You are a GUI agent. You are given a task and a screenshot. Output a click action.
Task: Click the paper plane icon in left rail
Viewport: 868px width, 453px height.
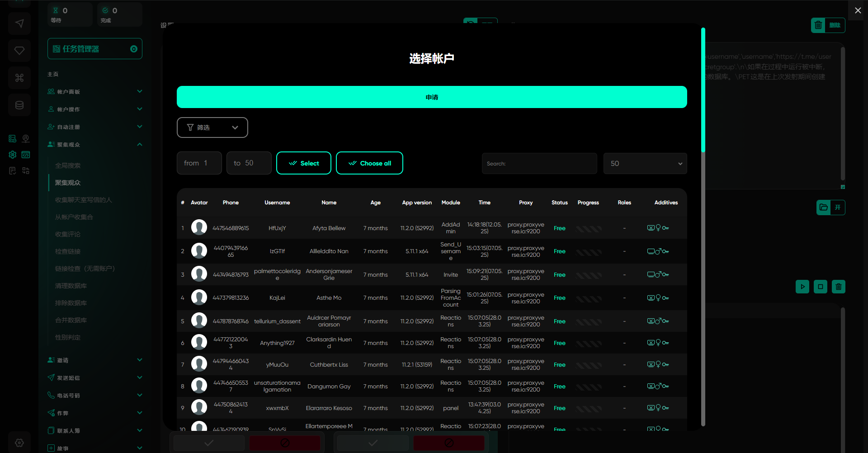pyautogui.click(x=19, y=24)
